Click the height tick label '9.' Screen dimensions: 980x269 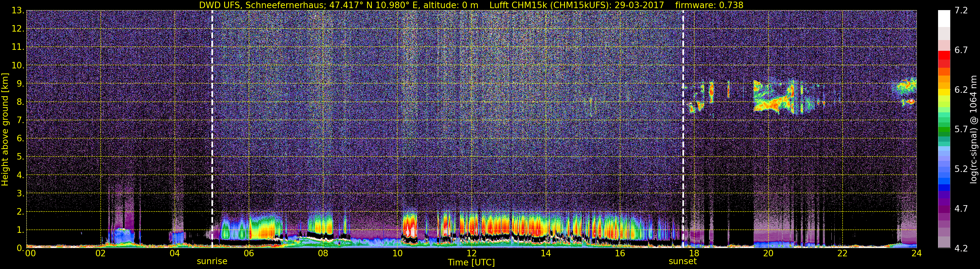20,83
